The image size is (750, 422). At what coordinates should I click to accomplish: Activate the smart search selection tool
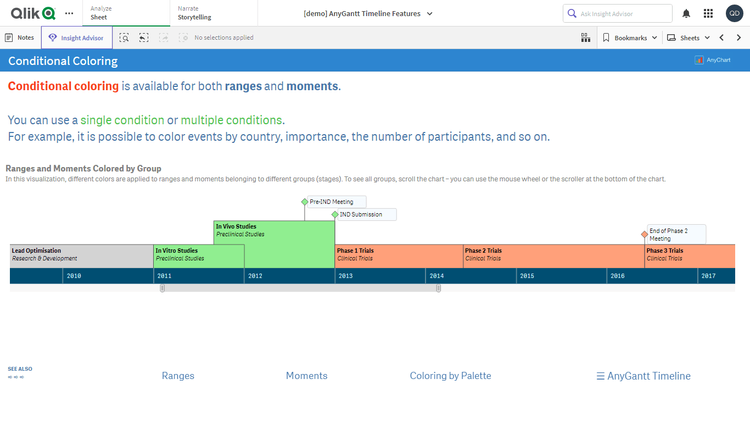click(124, 37)
